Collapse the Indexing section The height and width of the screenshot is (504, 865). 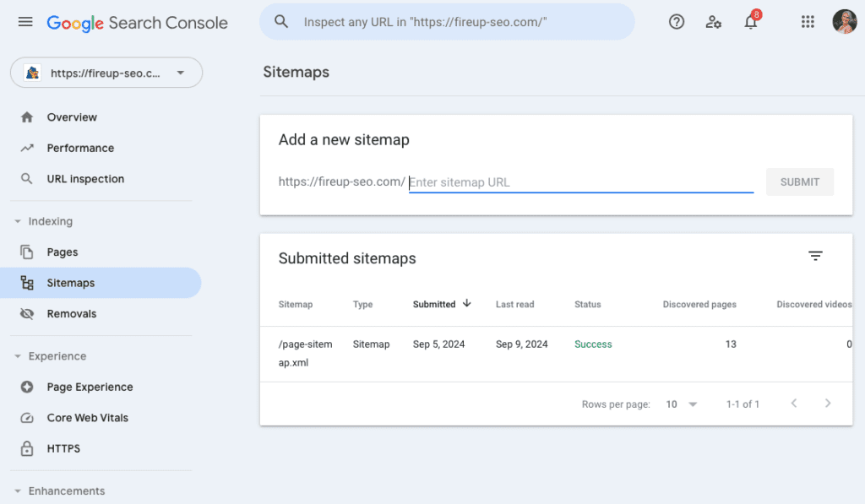coord(20,221)
